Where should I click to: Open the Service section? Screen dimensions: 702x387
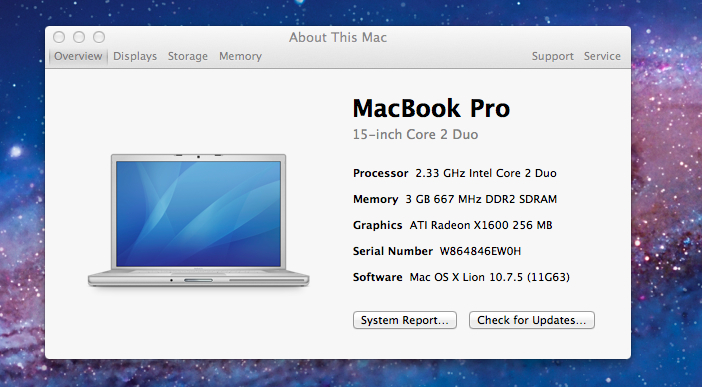pos(602,56)
